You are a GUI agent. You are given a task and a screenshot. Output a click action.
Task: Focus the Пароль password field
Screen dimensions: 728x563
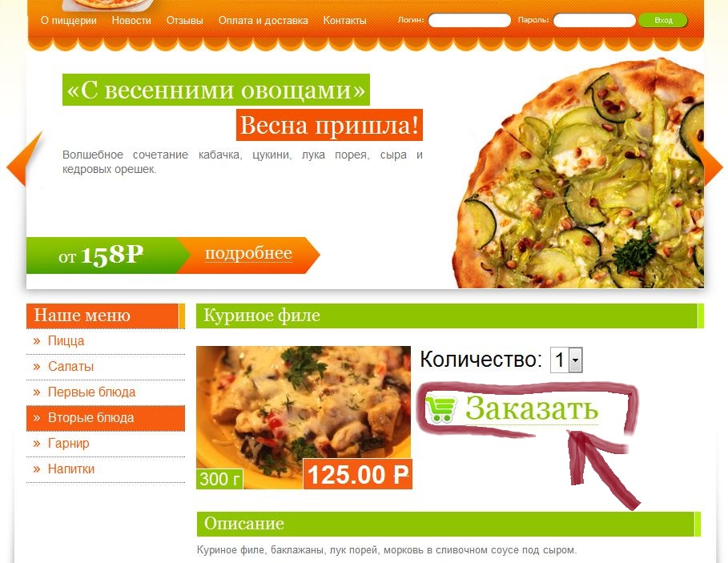594,21
